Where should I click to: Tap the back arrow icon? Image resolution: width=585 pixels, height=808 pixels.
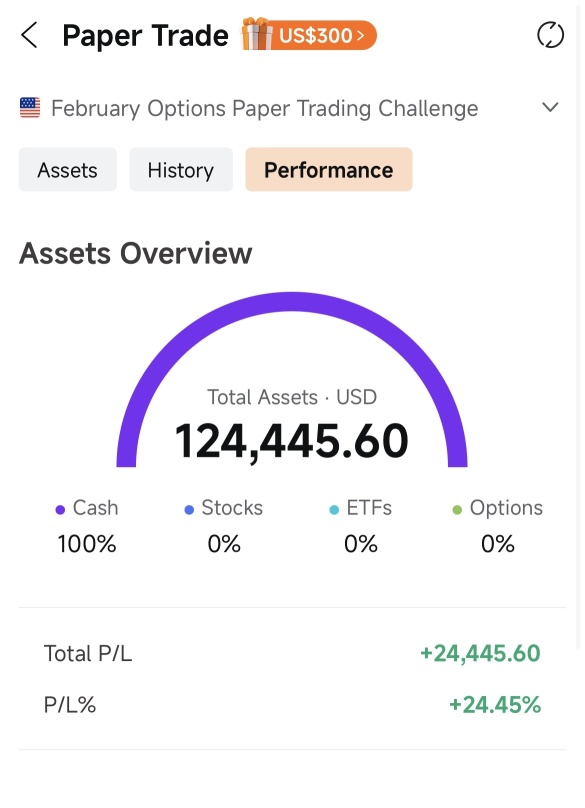click(29, 35)
